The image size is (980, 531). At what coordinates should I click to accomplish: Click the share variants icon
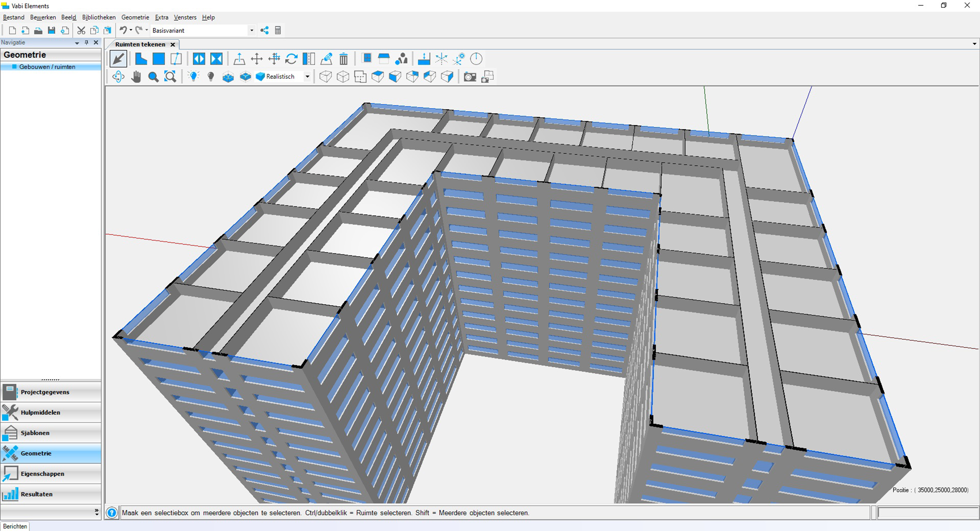coord(265,30)
